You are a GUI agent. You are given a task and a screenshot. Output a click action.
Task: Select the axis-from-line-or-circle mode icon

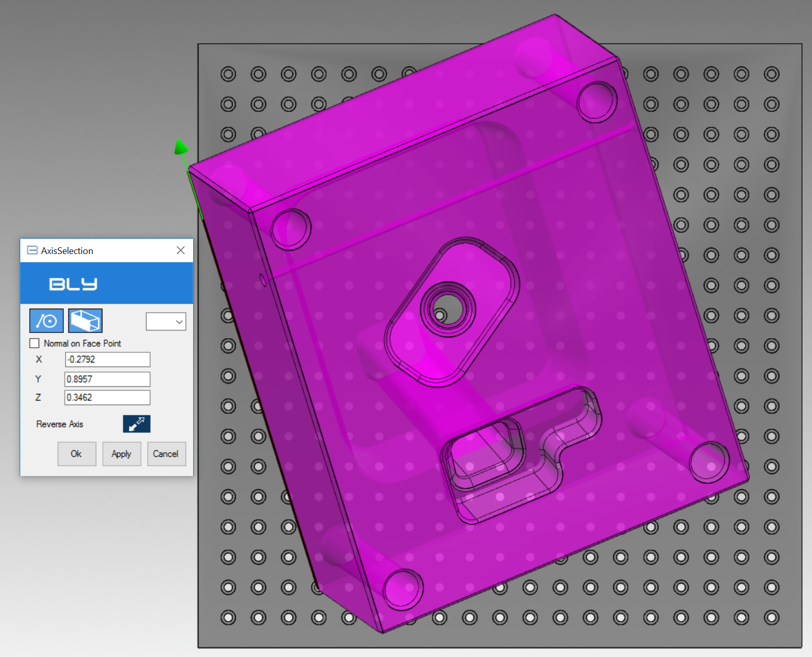click(47, 321)
